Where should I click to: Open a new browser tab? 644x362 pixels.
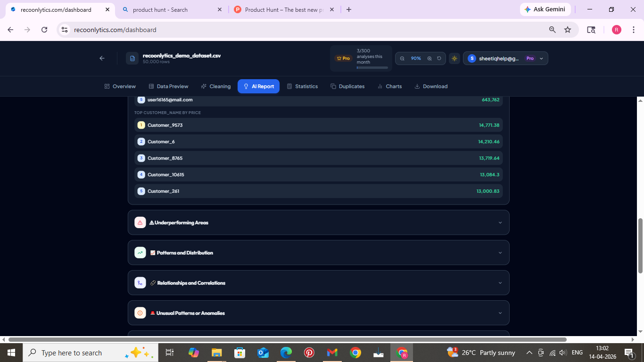[x=349, y=9]
